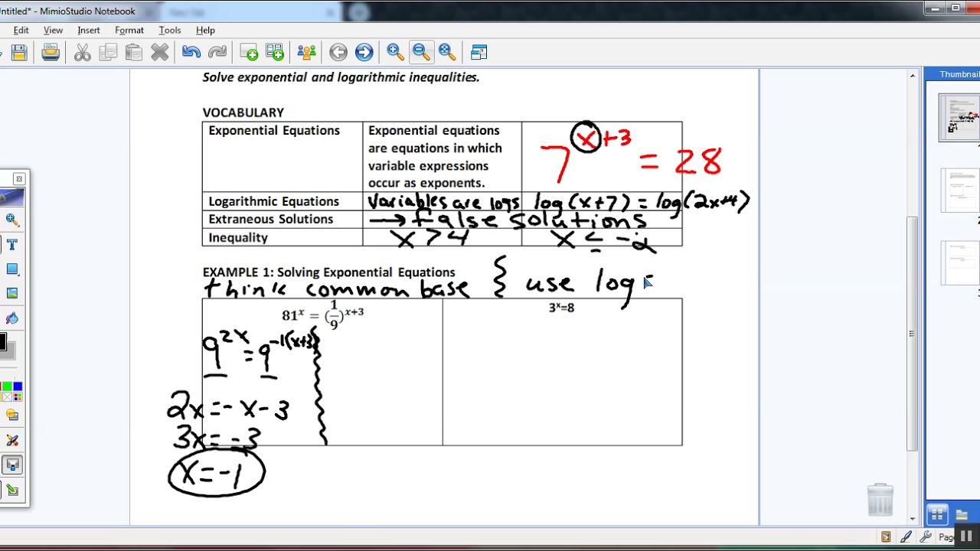Click the page scrollbar up arrow
980x551 pixels.
click(913, 75)
